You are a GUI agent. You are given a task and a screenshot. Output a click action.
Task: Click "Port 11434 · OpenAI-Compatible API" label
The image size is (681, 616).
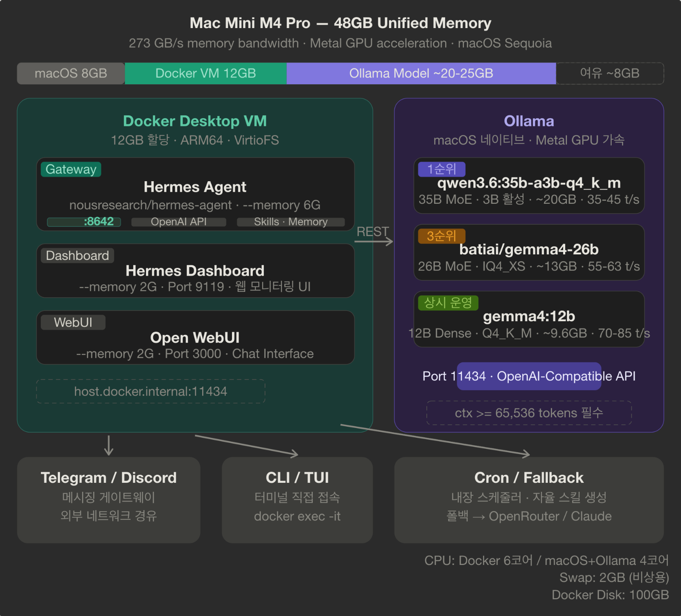click(x=529, y=376)
